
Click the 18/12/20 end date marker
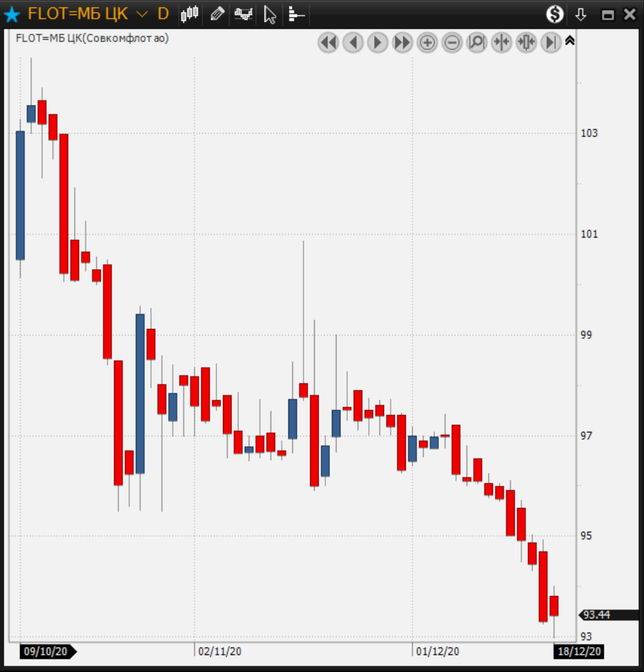click(579, 652)
